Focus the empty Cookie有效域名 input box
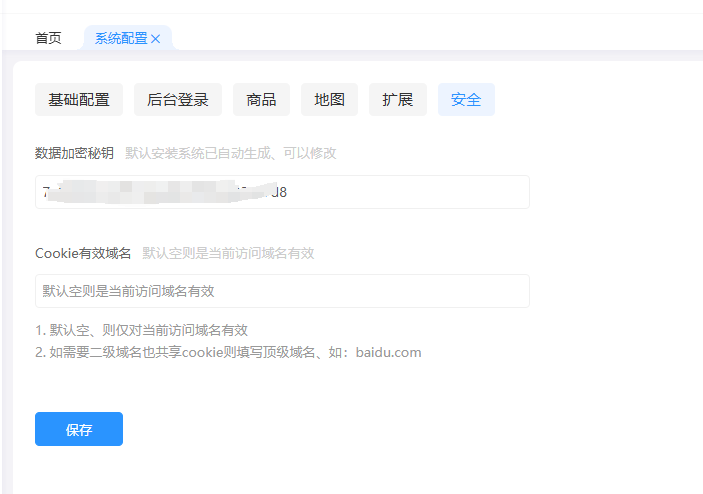This screenshot has width=703, height=494. coord(282,291)
